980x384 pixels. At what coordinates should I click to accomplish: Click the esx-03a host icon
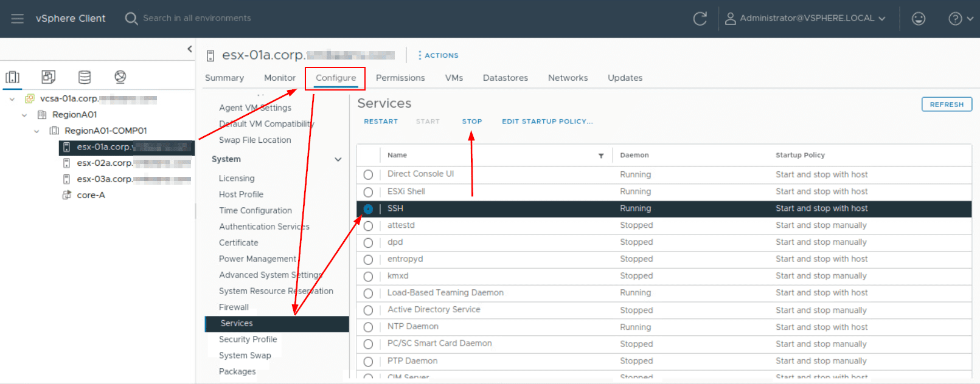66,179
